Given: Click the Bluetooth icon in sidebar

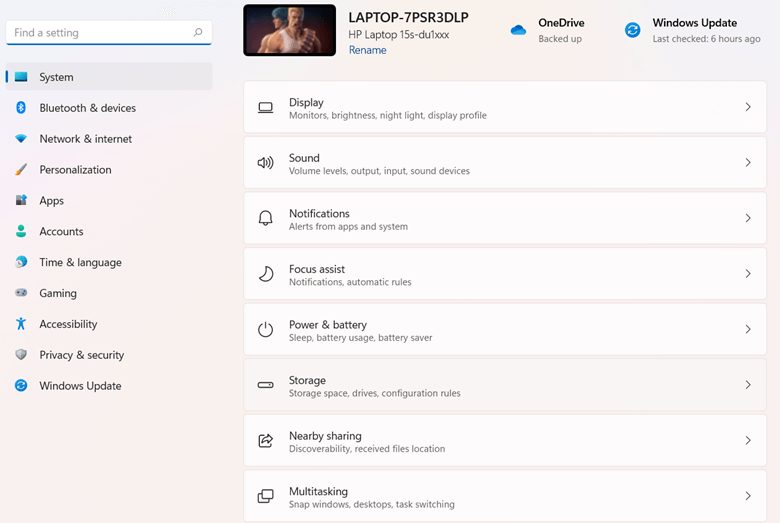Looking at the screenshot, I should click(x=21, y=107).
